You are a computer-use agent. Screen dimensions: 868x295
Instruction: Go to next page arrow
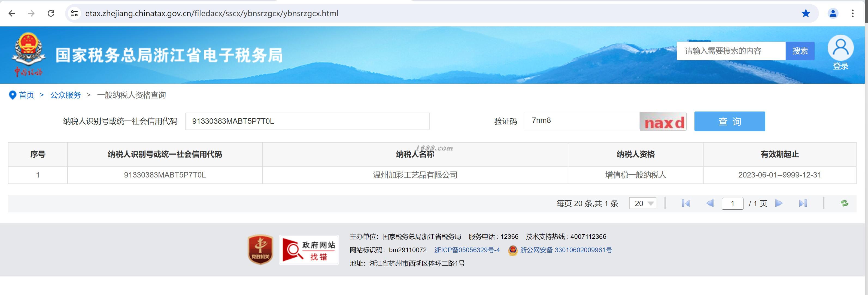[779, 203]
